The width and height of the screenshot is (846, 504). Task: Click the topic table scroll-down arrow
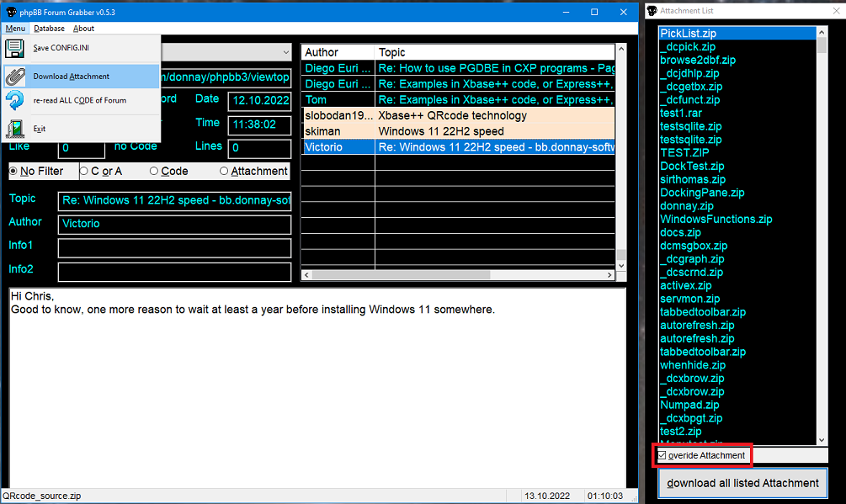621,265
